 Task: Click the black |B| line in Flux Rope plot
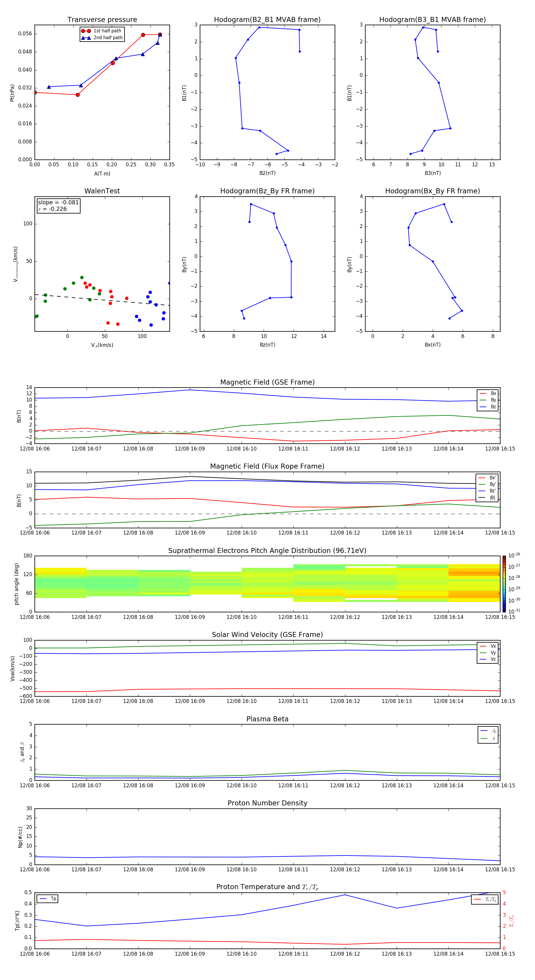(267, 480)
